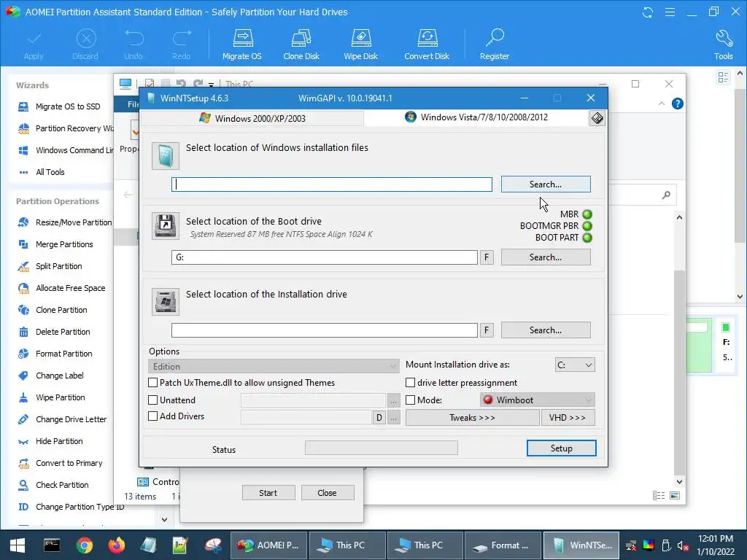Open Chrome from the taskbar
This screenshot has height=560, width=747.
coord(85,545)
